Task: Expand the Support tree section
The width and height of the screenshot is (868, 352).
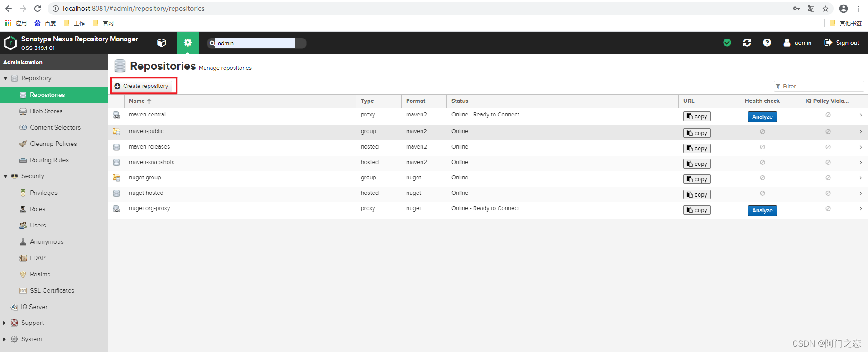Action: click(5, 323)
